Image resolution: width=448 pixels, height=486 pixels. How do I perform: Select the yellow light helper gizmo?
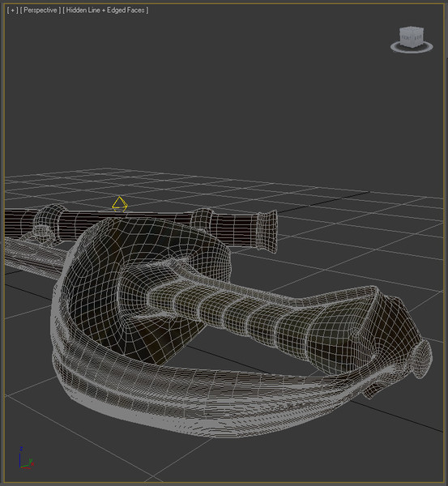pyautogui.click(x=120, y=204)
